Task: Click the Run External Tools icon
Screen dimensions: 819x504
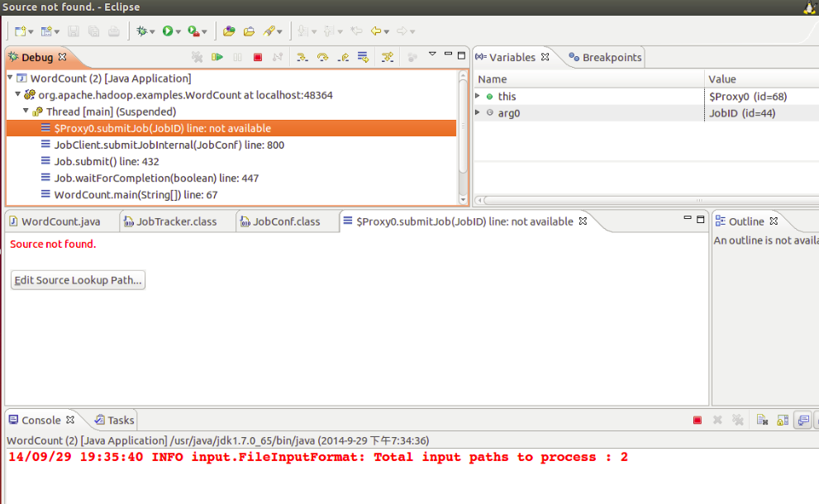Action: click(193, 31)
